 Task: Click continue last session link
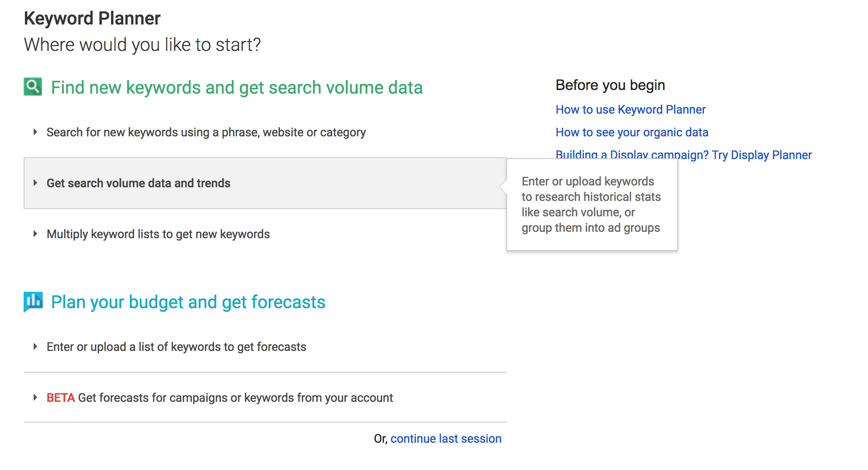tap(446, 439)
